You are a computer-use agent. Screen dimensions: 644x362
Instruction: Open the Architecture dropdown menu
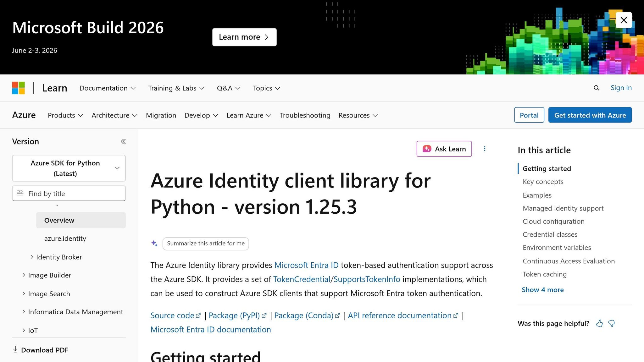(114, 115)
